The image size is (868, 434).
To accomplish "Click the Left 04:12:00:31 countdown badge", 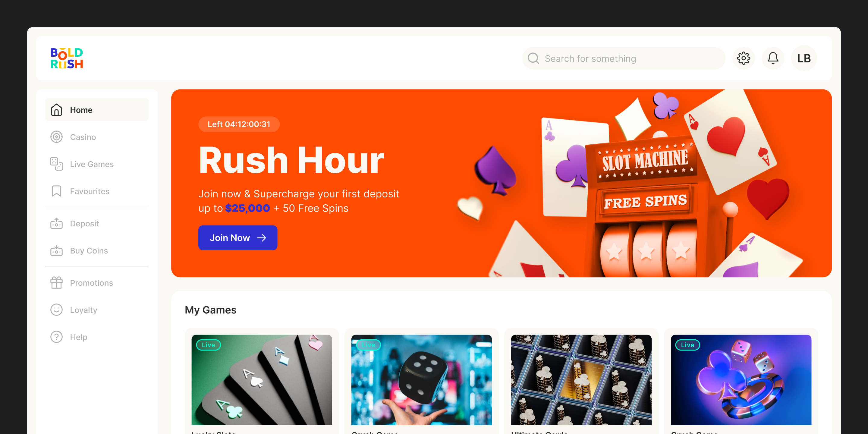I will tap(239, 124).
